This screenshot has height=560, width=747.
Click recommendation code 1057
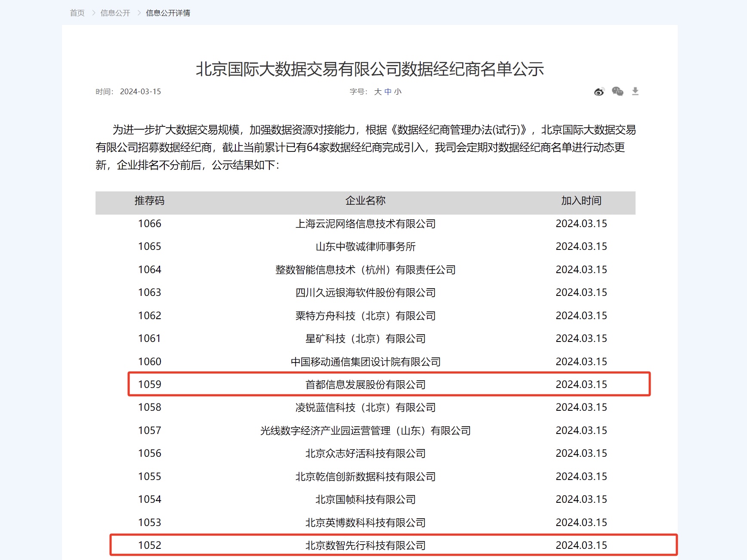tap(150, 431)
